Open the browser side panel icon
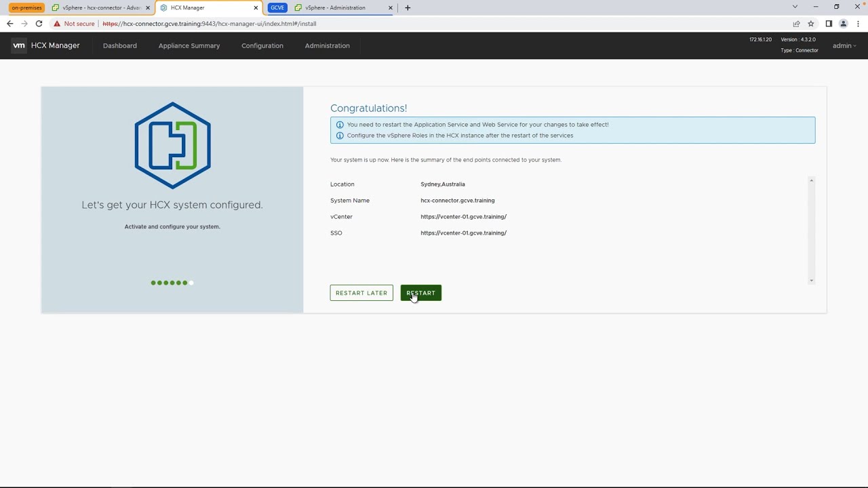Screen dimensions: 868x488 [x=829, y=24]
